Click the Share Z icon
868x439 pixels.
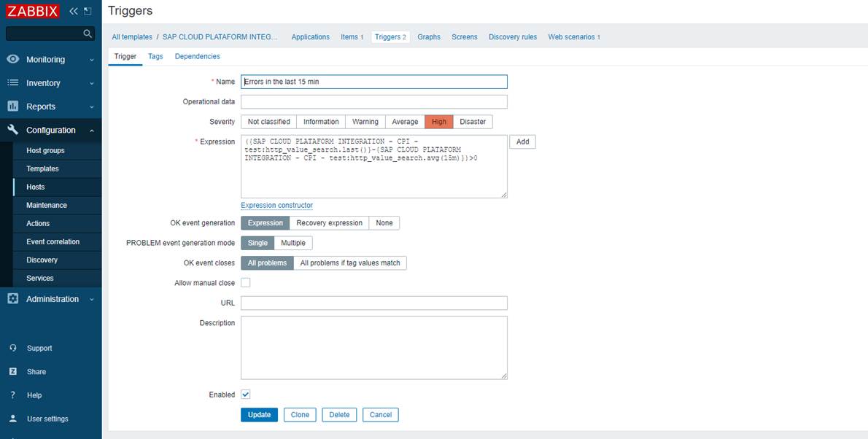coord(13,371)
